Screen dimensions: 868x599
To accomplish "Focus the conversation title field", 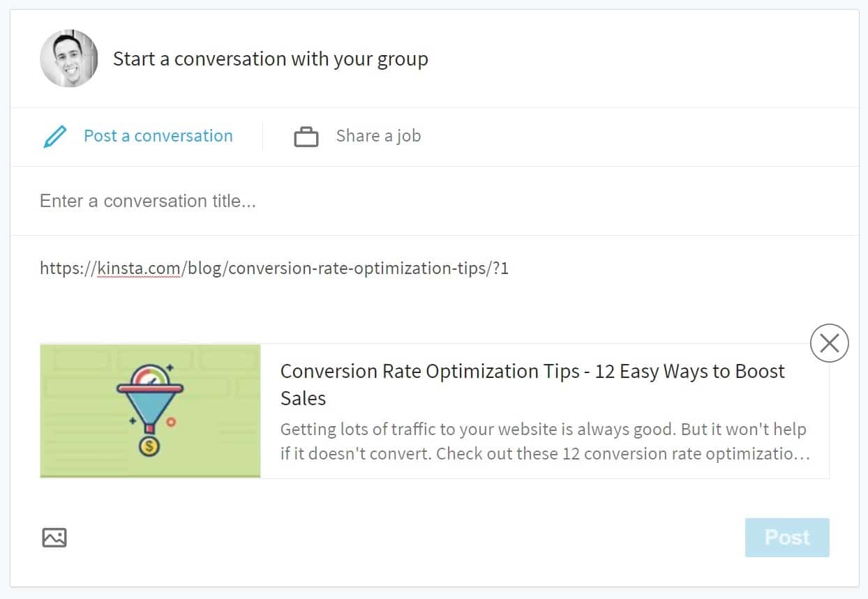I will pos(434,202).
